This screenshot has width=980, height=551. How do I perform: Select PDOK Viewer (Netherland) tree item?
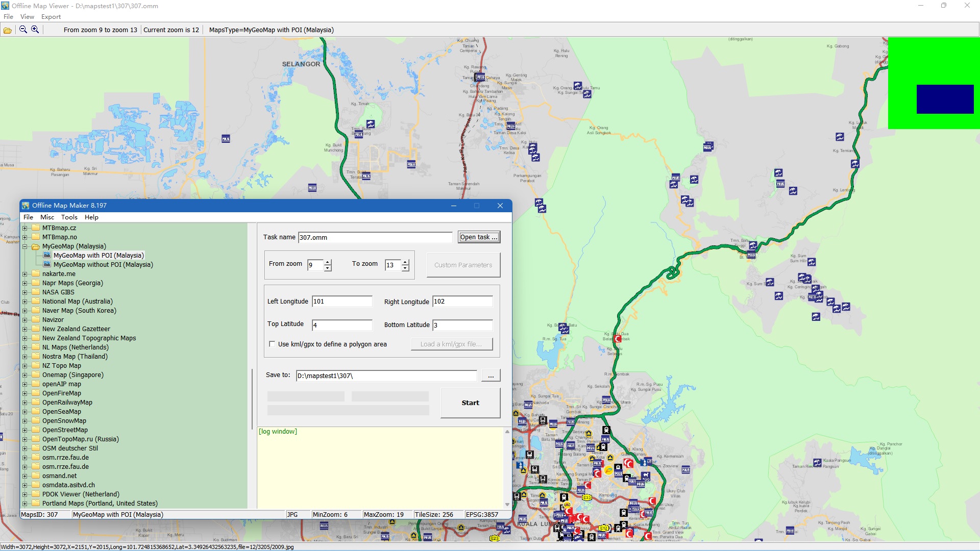pos(81,494)
